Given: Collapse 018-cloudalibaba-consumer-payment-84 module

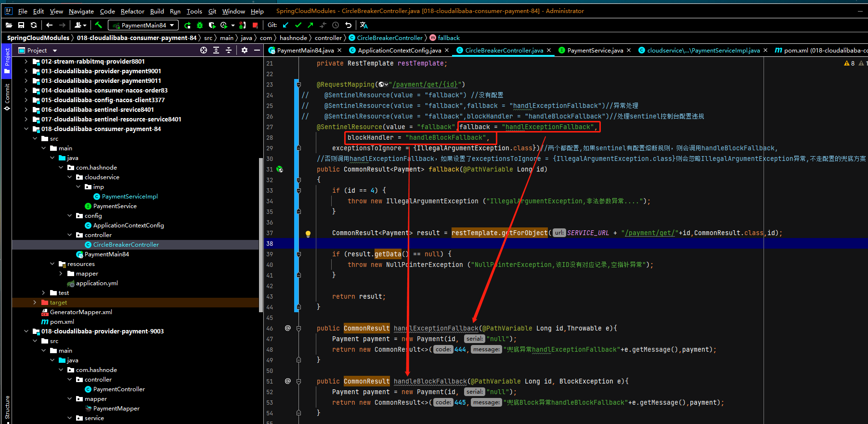Looking at the screenshot, I should pyautogui.click(x=26, y=129).
